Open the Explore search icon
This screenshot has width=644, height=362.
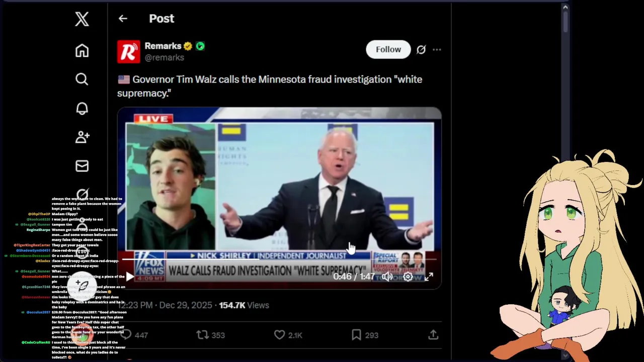point(82,79)
